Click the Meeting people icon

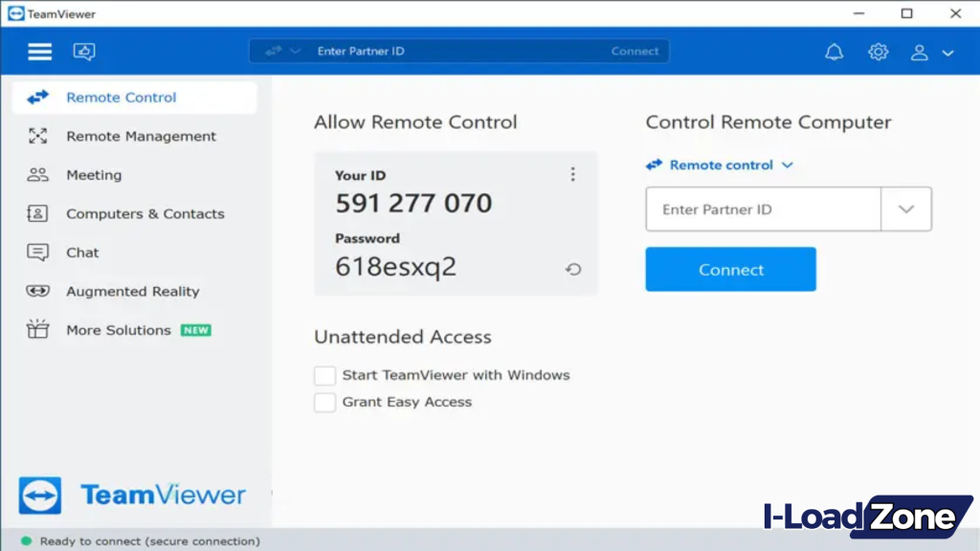pyautogui.click(x=37, y=175)
